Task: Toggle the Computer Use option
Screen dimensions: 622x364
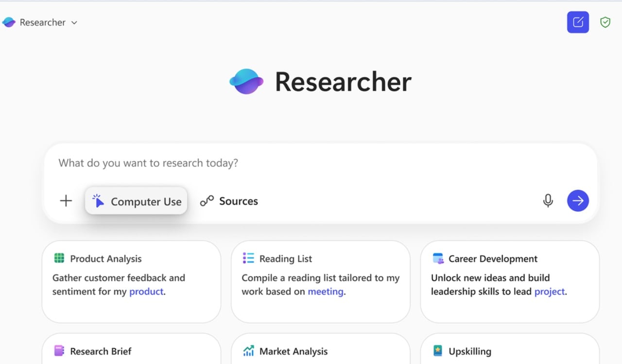Action: pyautogui.click(x=136, y=201)
